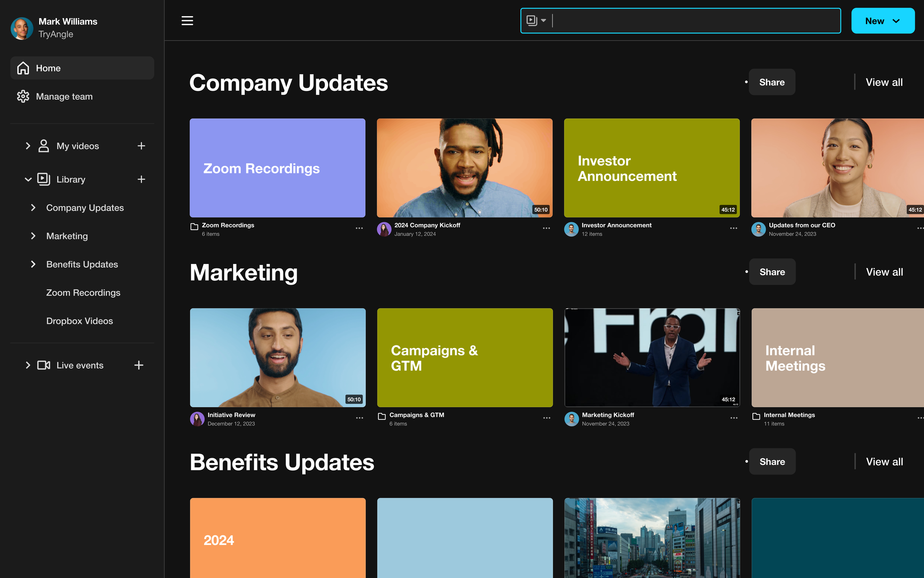
Task: Open Zoom Recordings card more options
Action: (359, 228)
